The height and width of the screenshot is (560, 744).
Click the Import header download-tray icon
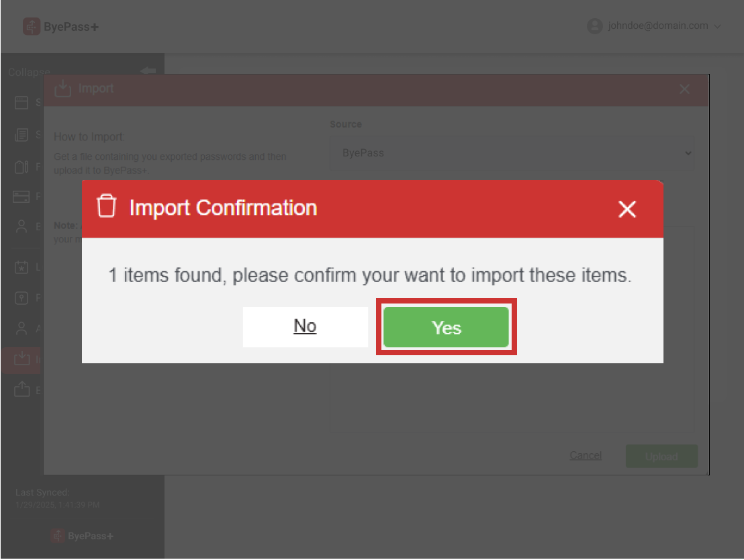click(x=62, y=89)
